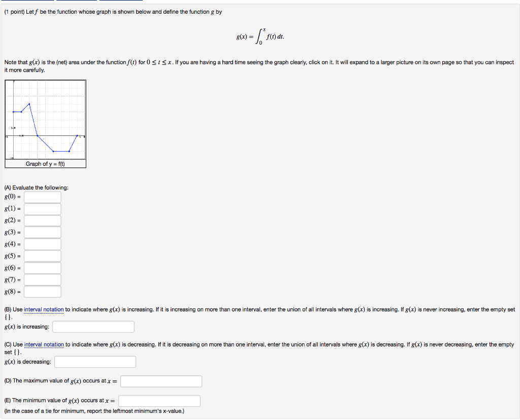Click the g(x) is decreasing answer box
The image size is (520, 420).
pos(95,362)
